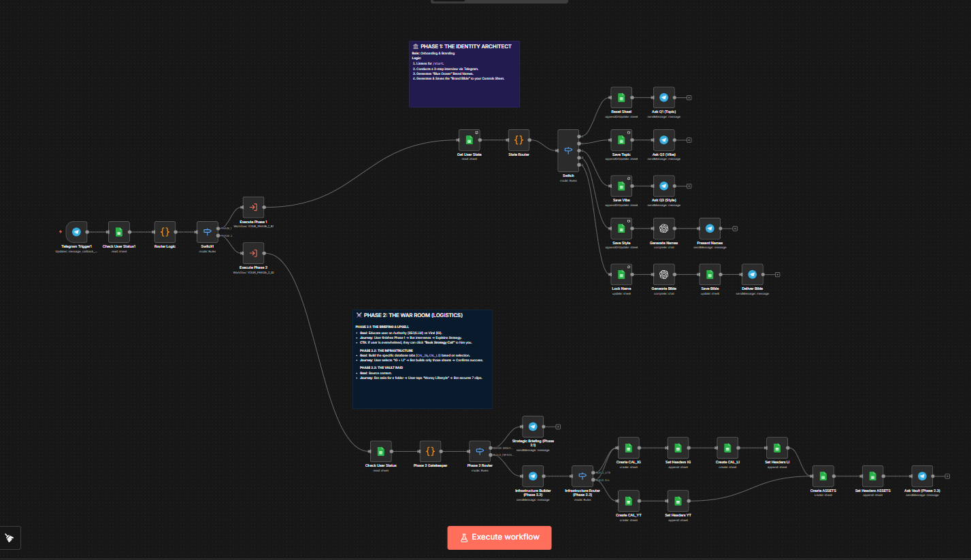The width and height of the screenshot is (971, 560).
Task: Click the Deliver Bible Telegram node
Action: point(752,274)
